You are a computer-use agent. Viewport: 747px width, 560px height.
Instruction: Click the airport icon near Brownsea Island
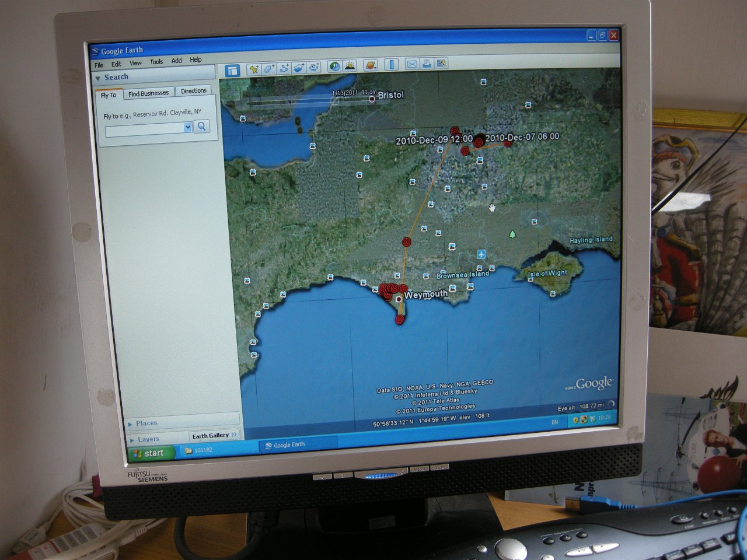[x=481, y=254]
